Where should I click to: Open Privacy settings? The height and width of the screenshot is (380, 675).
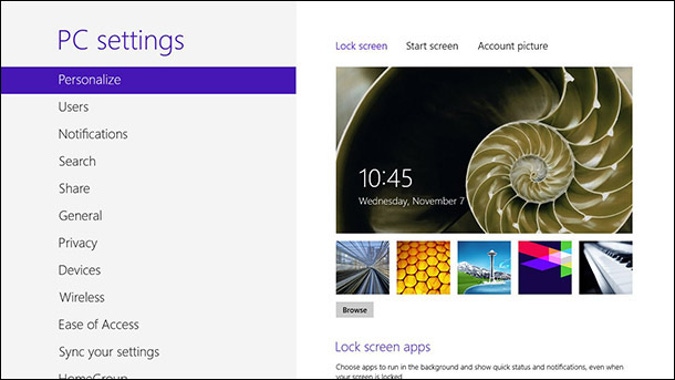(x=78, y=243)
